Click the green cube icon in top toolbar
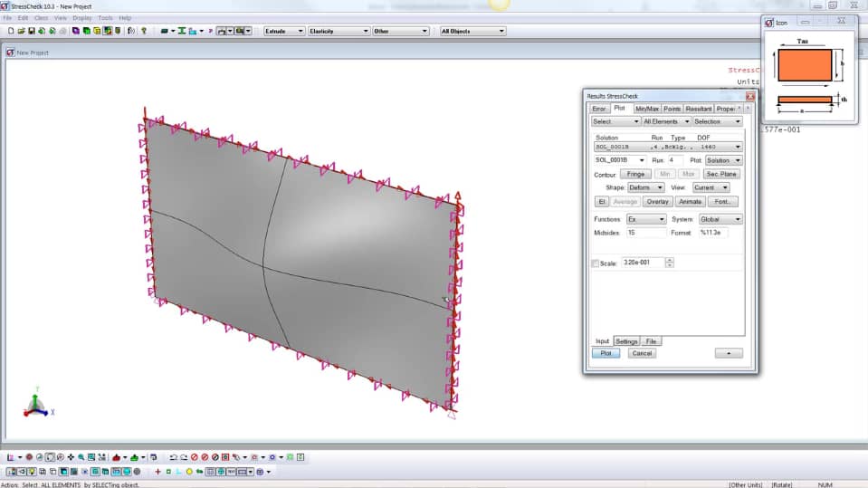The width and height of the screenshot is (868, 488). 86,31
